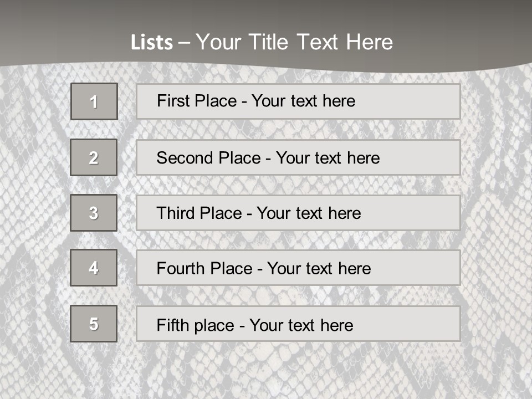Screen dimensions: 532x399
Task: Click 'Your text here' in the Fourth Place row
Action: (319, 269)
